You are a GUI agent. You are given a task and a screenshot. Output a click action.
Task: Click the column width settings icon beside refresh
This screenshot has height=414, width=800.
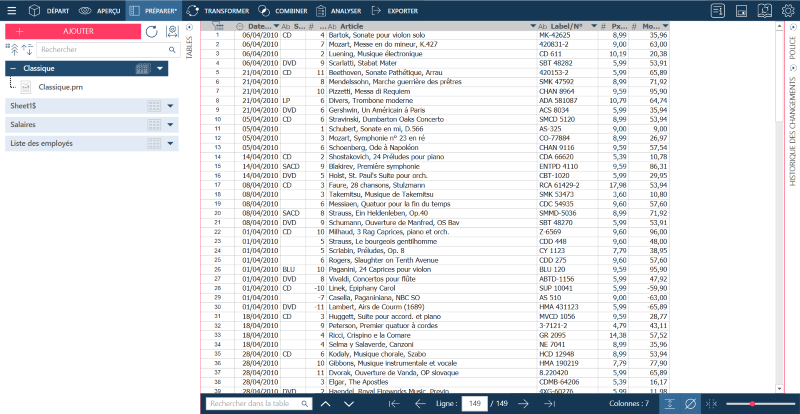(x=172, y=32)
